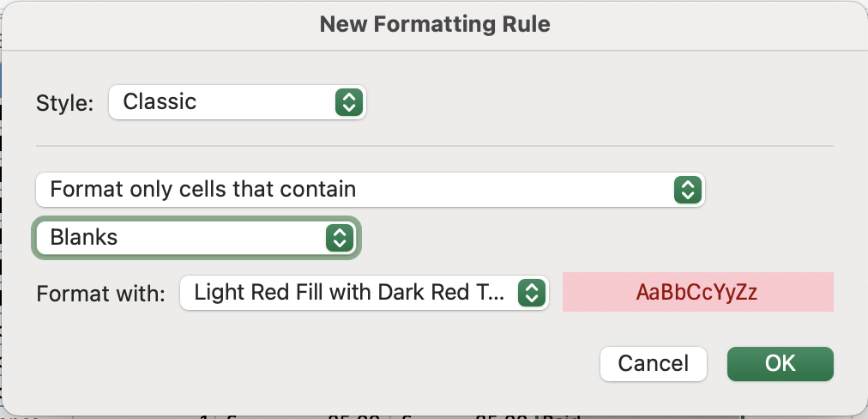The height and width of the screenshot is (419, 868).
Task: Click the horizontal divider below Style
Action: [434, 146]
